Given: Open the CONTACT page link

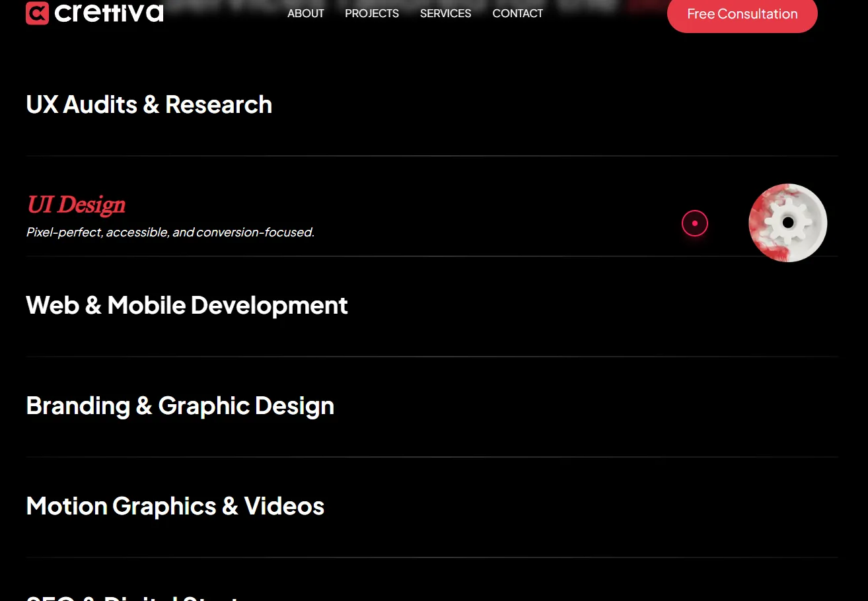Looking at the screenshot, I should [517, 13].
